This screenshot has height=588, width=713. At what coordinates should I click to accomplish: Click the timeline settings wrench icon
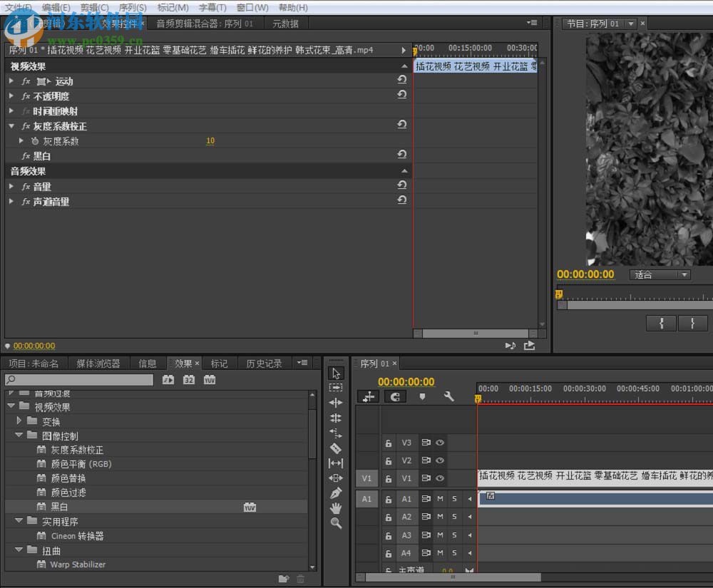(x=448, y=396)
